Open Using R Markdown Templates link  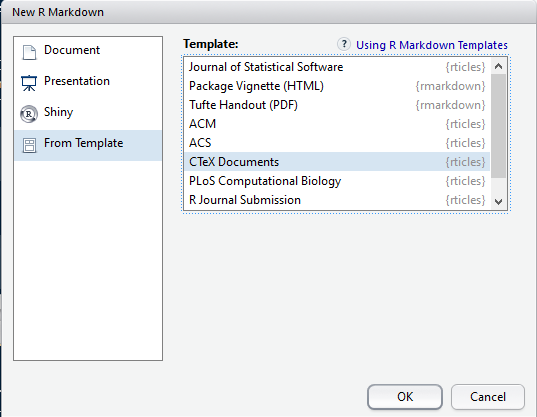[x=432, y=45]
